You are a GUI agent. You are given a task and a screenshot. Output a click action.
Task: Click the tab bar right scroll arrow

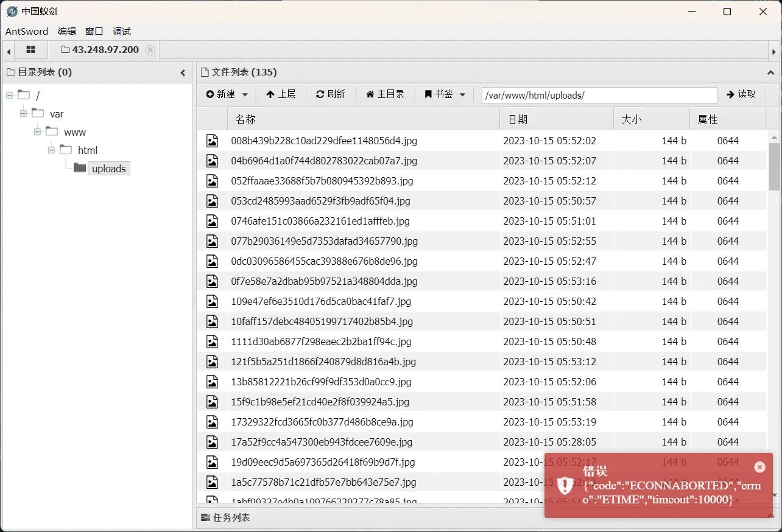click(x=773, y=51)
